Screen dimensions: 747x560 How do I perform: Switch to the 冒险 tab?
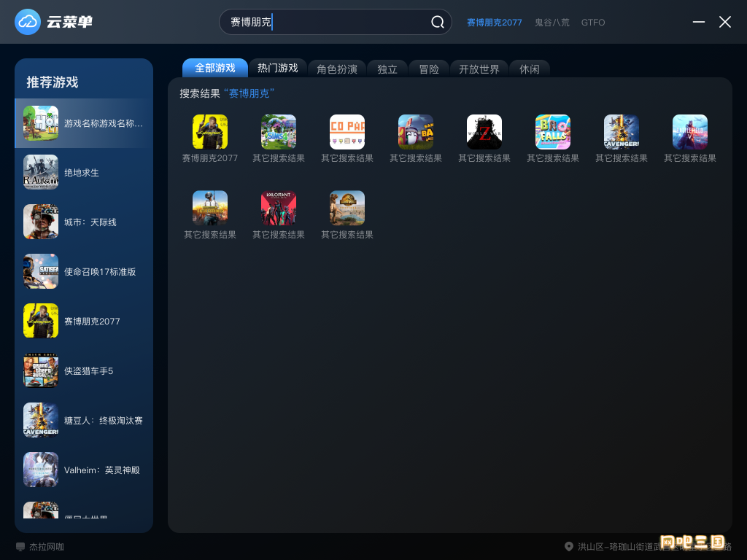tap(429, 69)
